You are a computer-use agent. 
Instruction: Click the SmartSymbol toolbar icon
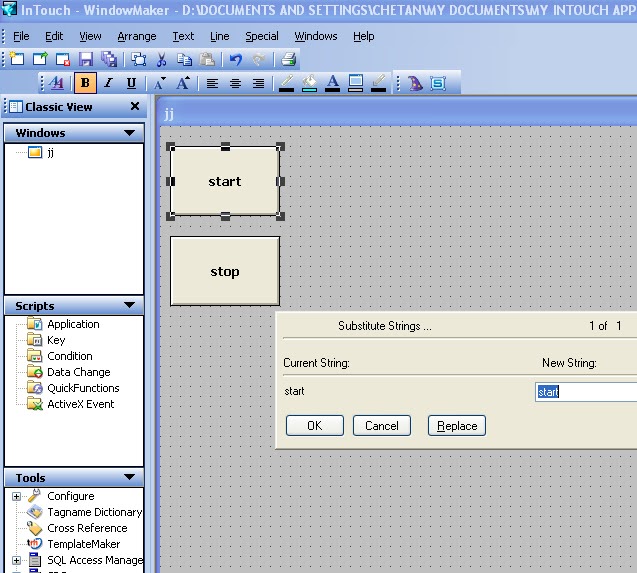438,83
